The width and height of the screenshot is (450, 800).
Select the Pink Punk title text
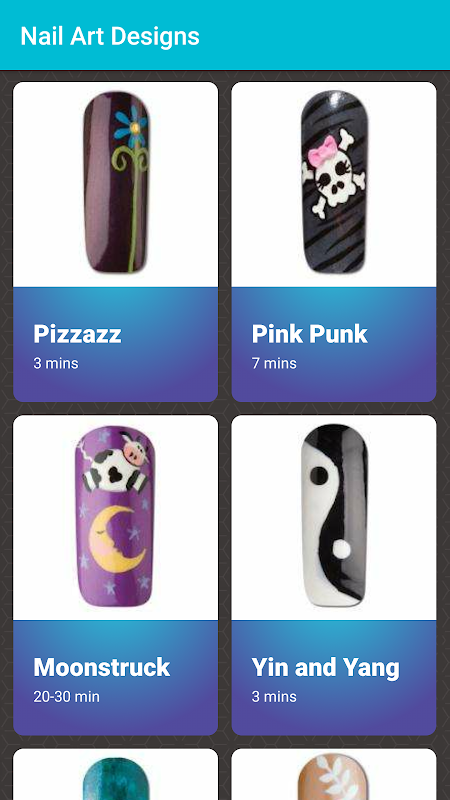309,334
